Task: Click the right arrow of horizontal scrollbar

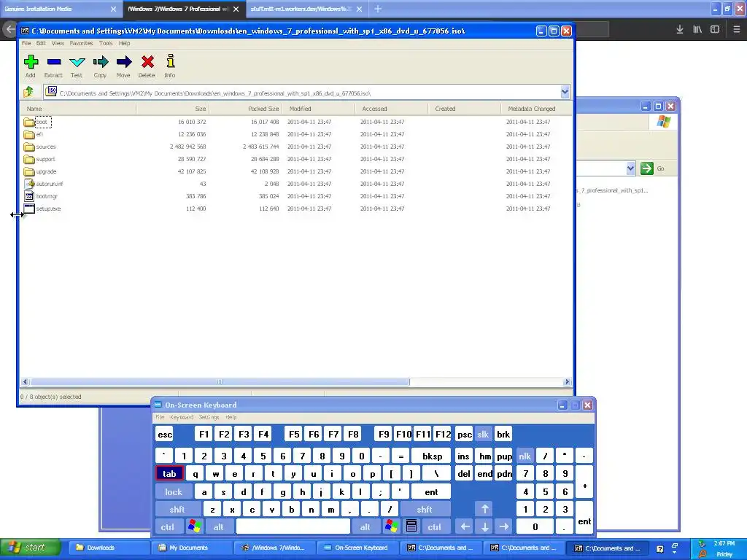Action: click(567, 382)
